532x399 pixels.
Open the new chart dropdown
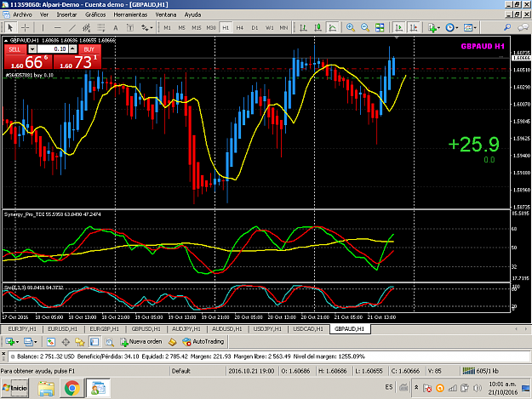[12, 342]
